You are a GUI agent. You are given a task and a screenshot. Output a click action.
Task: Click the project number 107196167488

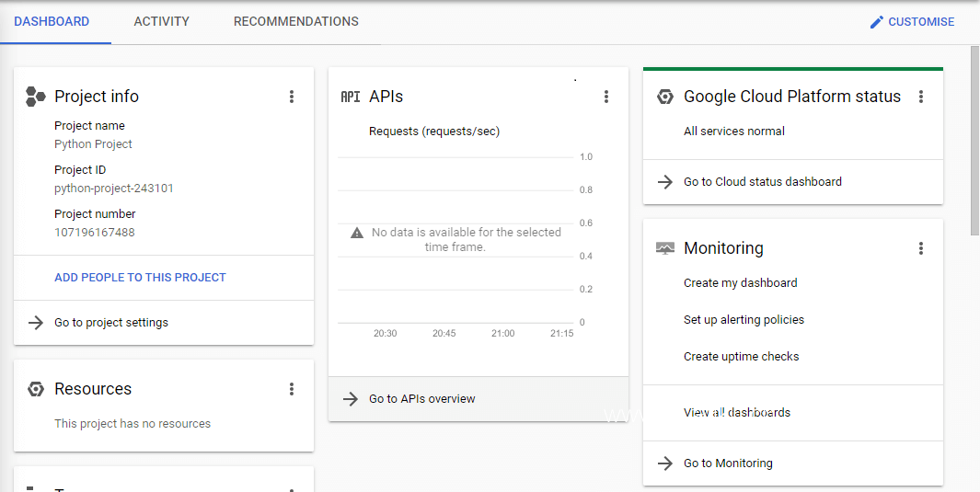[x=95, y=233]
